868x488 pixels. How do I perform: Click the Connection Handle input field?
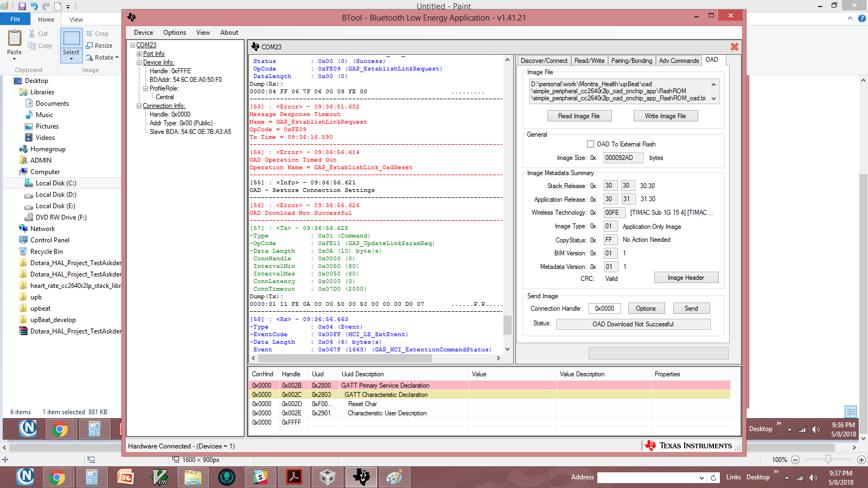pos(604,309)
